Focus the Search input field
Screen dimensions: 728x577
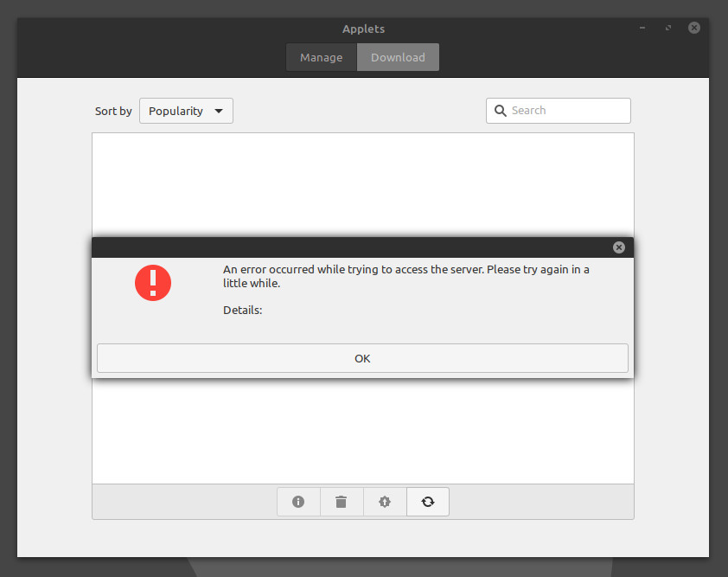click(558, 111)
